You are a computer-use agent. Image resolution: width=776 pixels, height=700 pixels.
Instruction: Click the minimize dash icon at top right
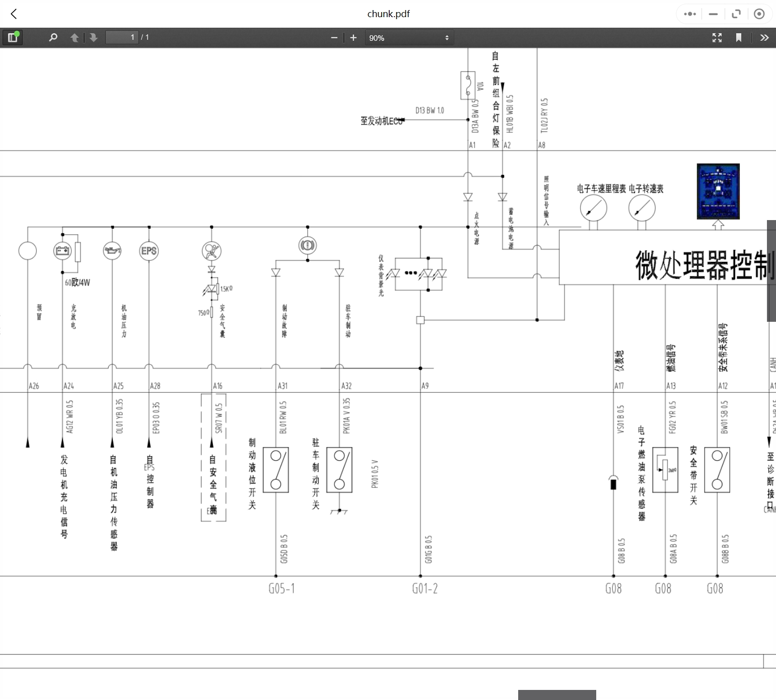coord(713,14)
